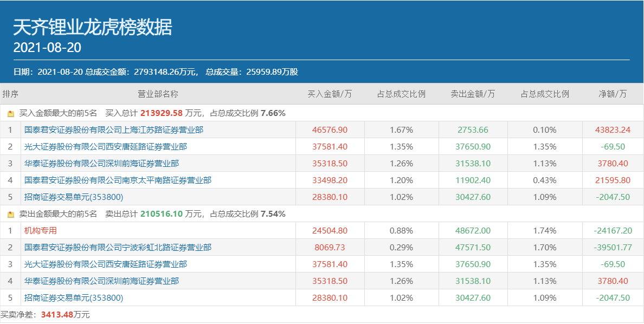The width and height of the screenshot is (644, 324).
Task: Click the 营业部名称 column header
Action: [158, 94]
